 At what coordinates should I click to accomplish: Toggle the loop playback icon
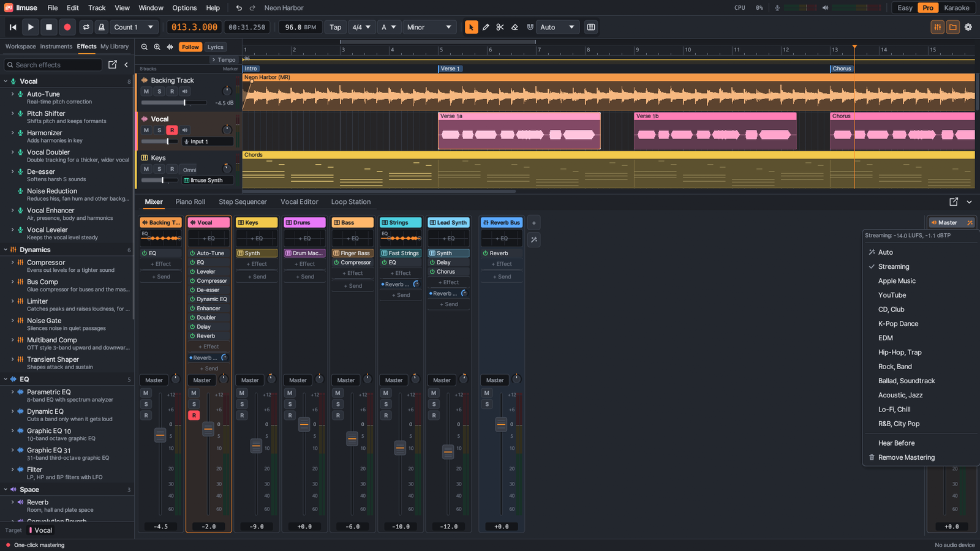[86, 27]
